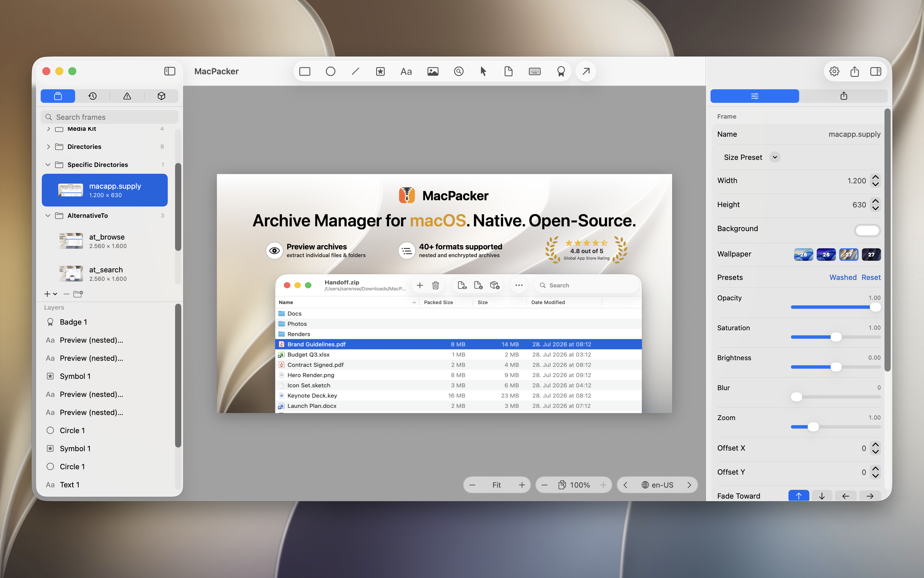Click the Height stepper arrows

click(875, 204)
